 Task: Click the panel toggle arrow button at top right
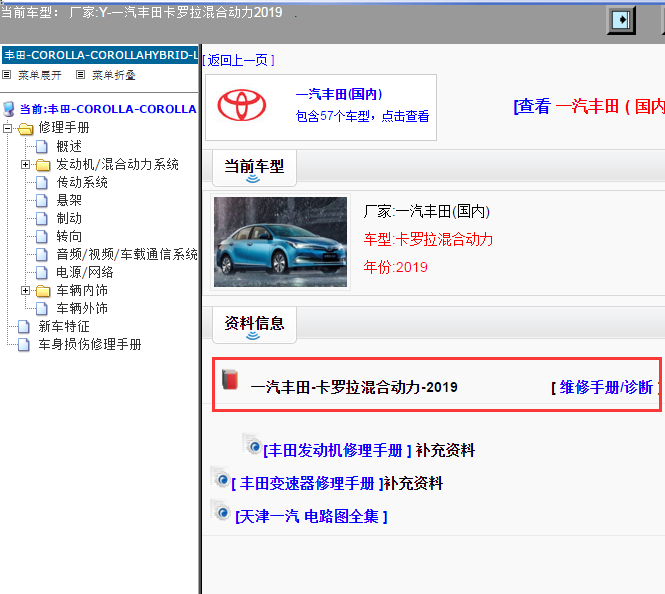pyautogui.click(x=621, y=20)
